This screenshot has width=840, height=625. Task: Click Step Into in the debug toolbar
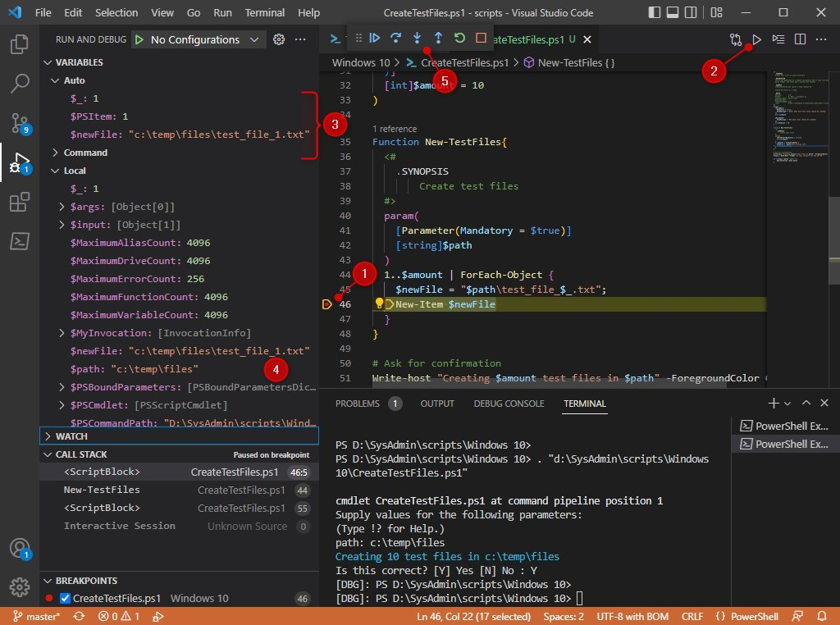(419, 39)
